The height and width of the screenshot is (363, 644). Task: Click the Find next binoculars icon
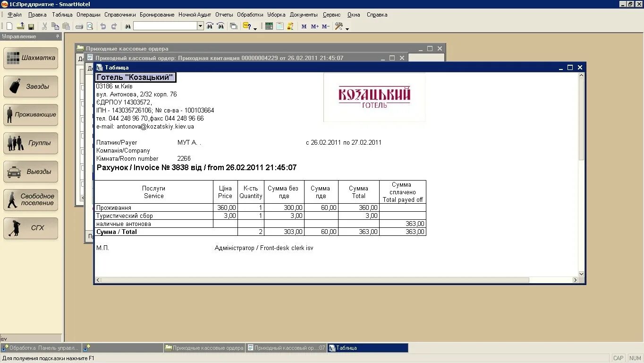[x=210, y=26]
